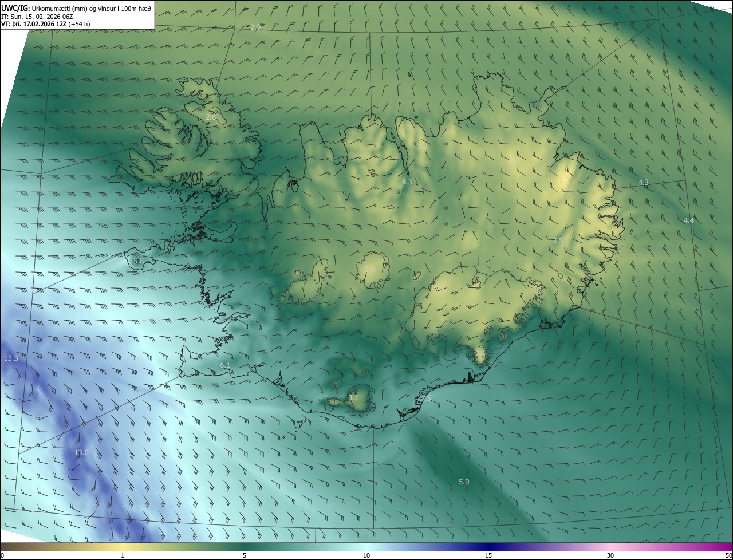Click the 0 tick label on the colour scale
Image resolution: width=733 pixels, height=560 pixels.
click(2, 555)
